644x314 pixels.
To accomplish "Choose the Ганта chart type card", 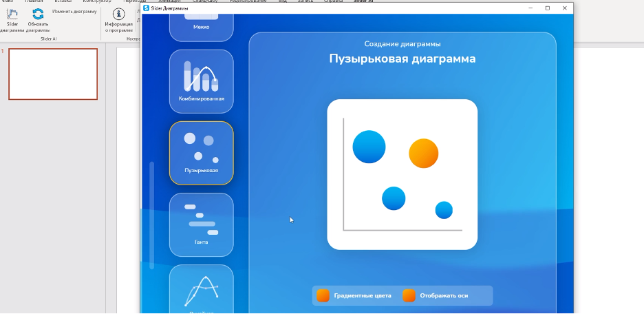I will pos(201,224).
